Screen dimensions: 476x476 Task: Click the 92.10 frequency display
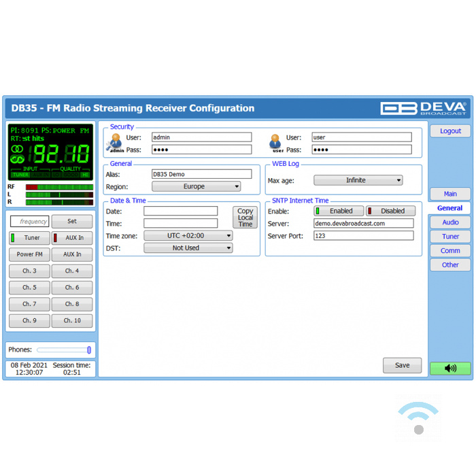59,154
